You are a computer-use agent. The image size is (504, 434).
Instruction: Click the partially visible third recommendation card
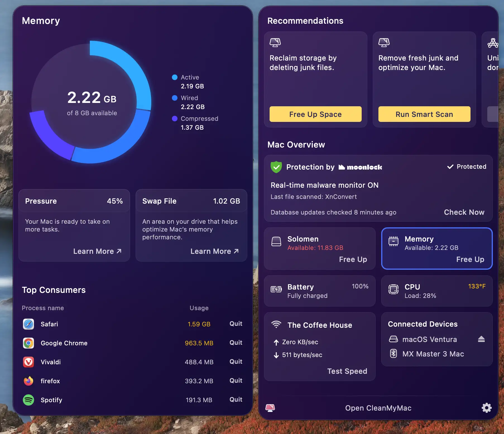490,79
